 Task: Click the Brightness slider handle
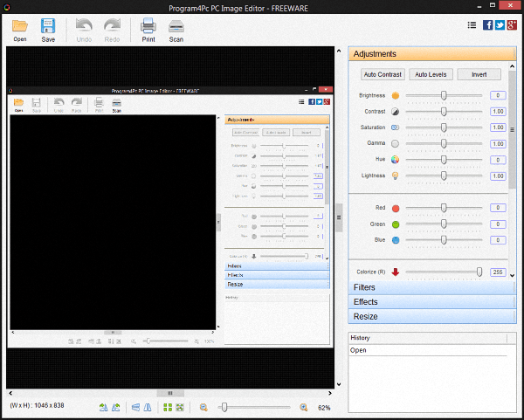pos(444,95)
